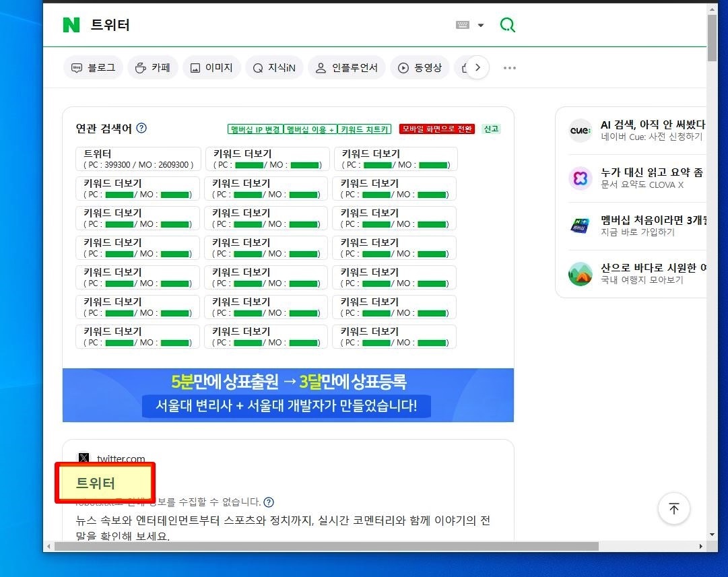Expand the keyboard input dropdown arrow
The height and width of the screenshot is (577, 728).
coord(481,25)
